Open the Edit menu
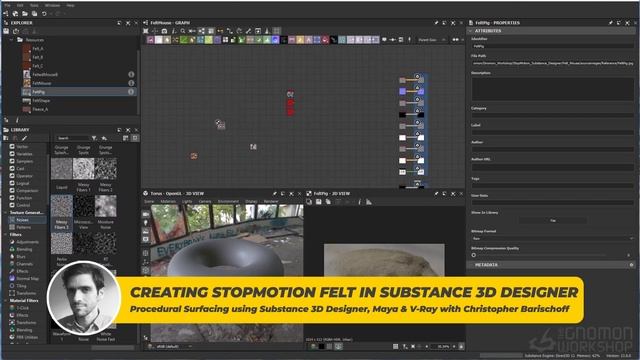Viewport: 640px width, 360px height. coord(20,5)
